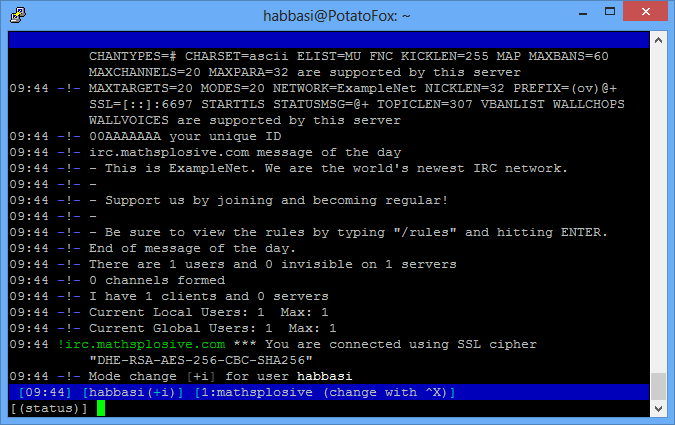Click '00AAAAAAA your unique ID' line
Screen dimensions: 675x425
pyautogui.click(x=146, y=136)
